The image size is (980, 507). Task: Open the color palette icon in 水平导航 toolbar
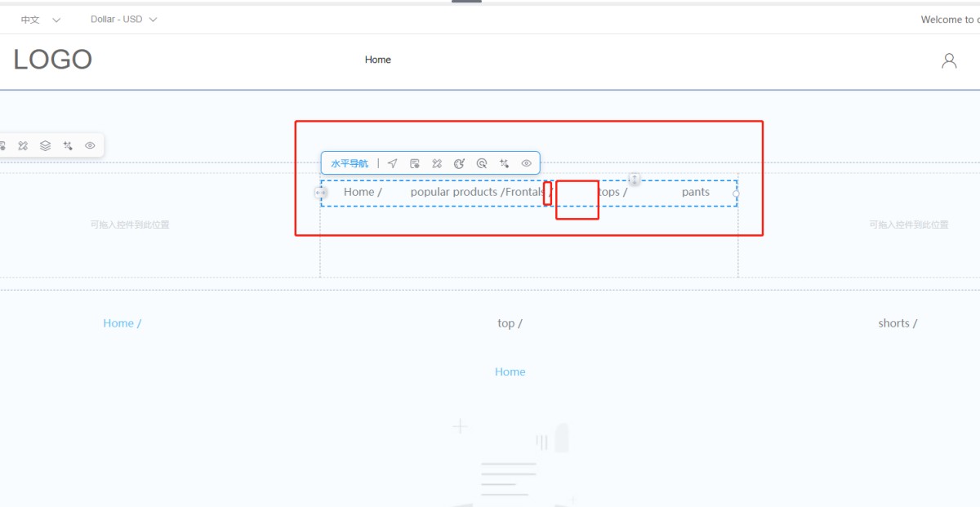[x=459, y=163]
